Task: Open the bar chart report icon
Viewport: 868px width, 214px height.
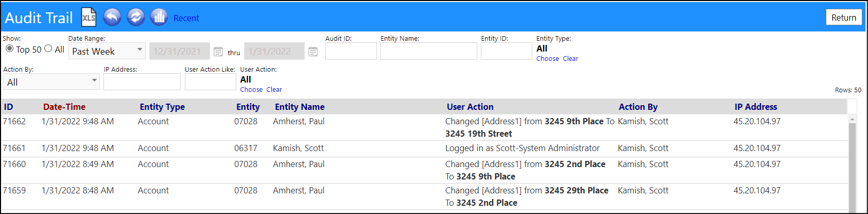Action: pos(159,17)
